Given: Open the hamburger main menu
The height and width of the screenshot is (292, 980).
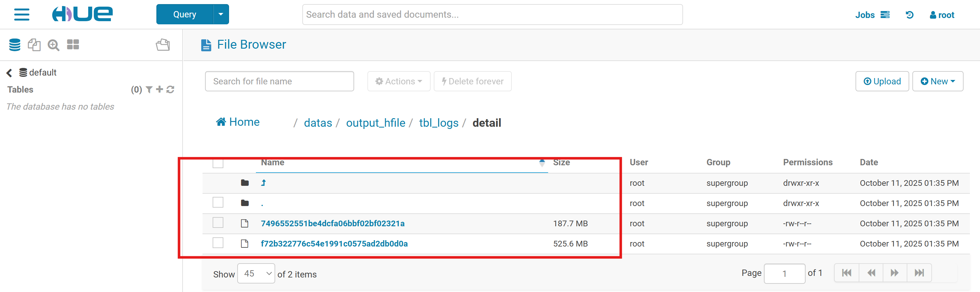Looking at the screenshot, I should [22, 15].
